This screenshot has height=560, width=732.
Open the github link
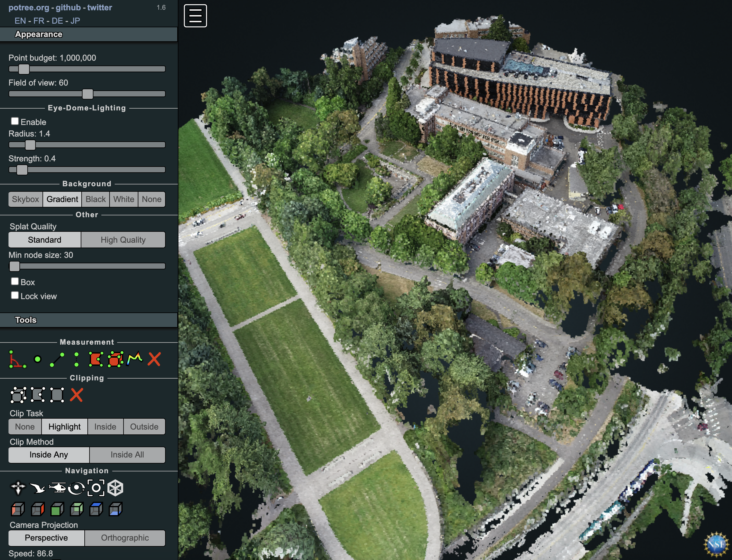pos(68,7)
